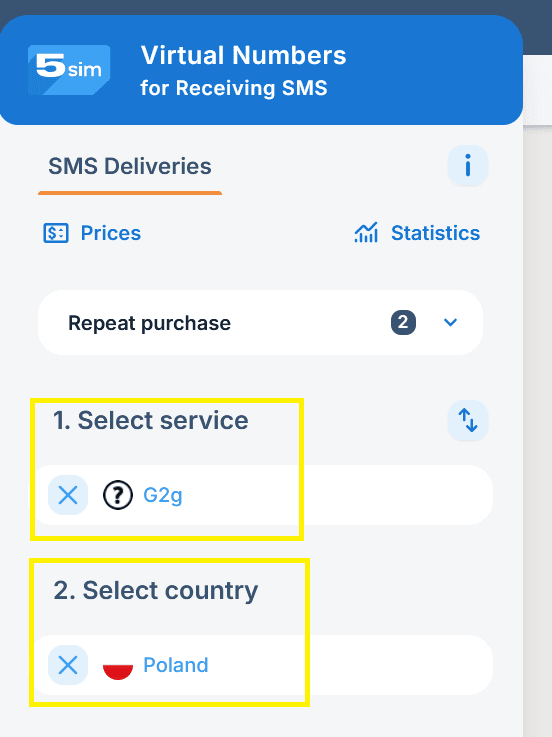
Task: Open the Prices link
Action: [x=111, y=233]
